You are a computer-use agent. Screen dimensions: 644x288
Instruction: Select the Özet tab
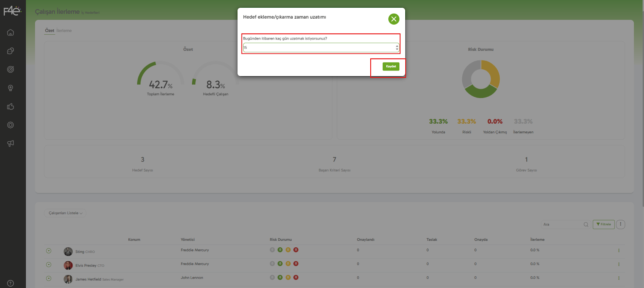(x=50, y=31)
